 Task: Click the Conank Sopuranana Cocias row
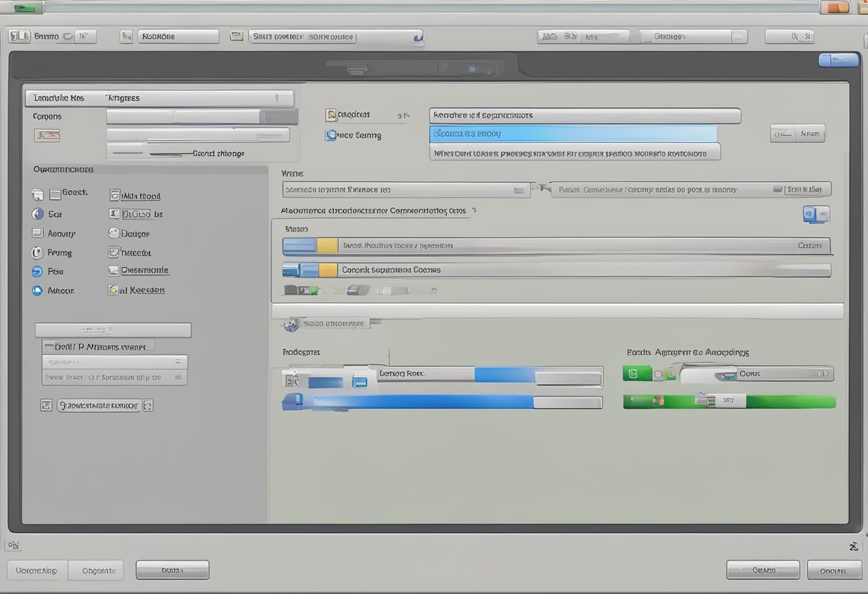tap(557, 270)
